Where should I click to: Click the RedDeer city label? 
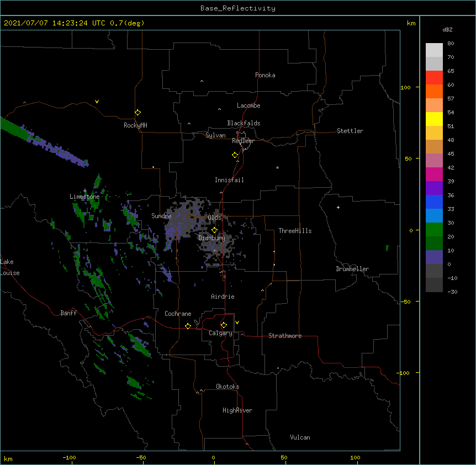coord(243,141)
